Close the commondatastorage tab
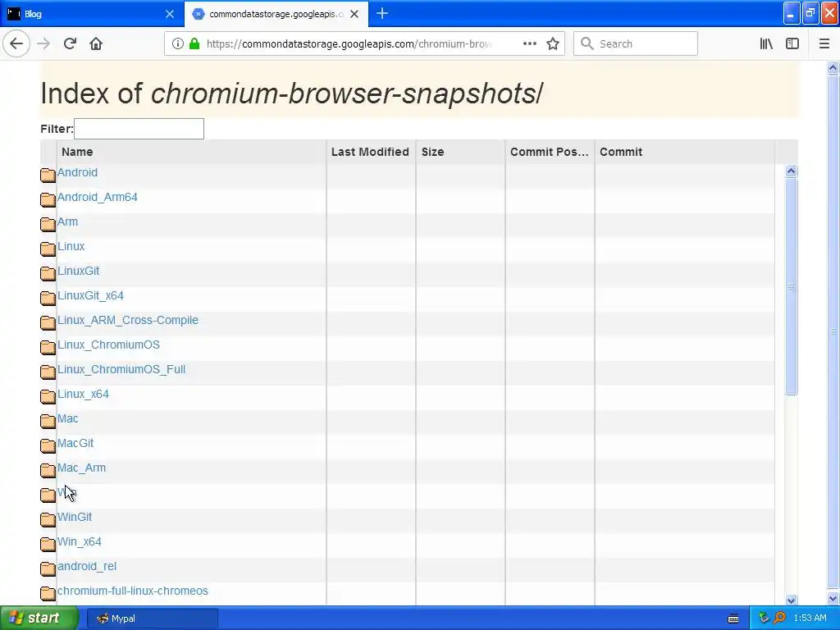The width and height of the screenshot is (840, 630). tap(354, 14)
